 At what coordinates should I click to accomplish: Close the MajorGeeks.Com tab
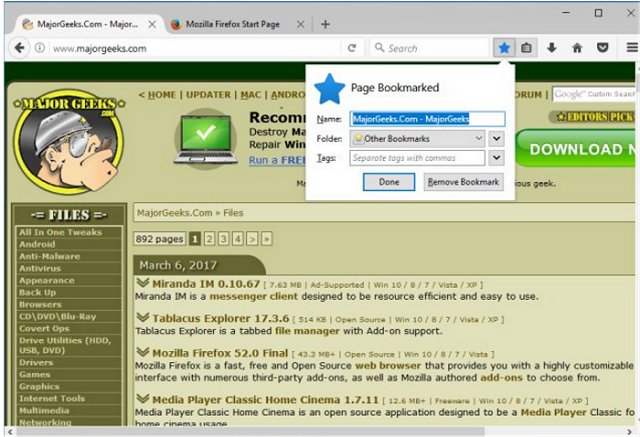click(152, 24)
